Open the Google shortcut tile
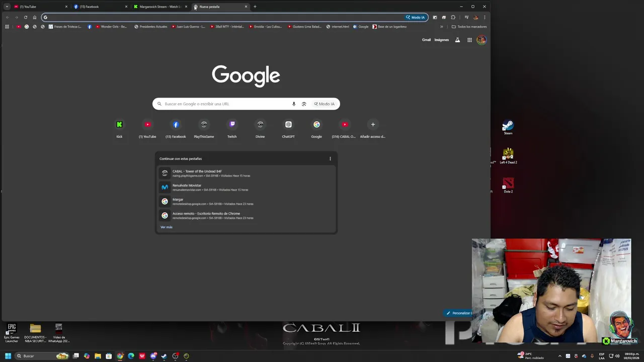Screen dimensions: 644x362 pyautogui.click(x=316, y=129)
